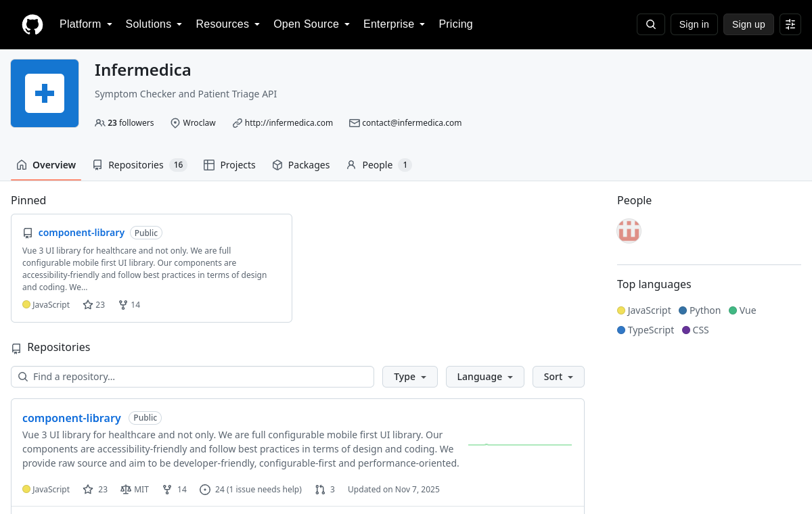
Task: Click the star count in repository list row
Action: click(x=103, y=490)
